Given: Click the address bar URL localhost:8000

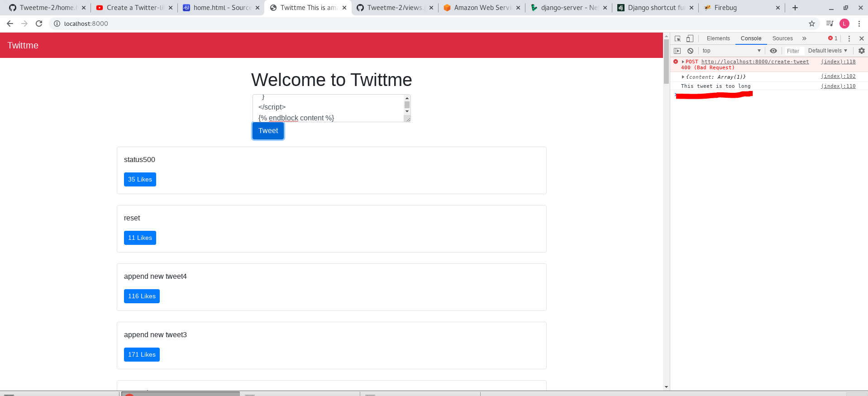Looking at the screenshot, I should [x=86, y=24].
